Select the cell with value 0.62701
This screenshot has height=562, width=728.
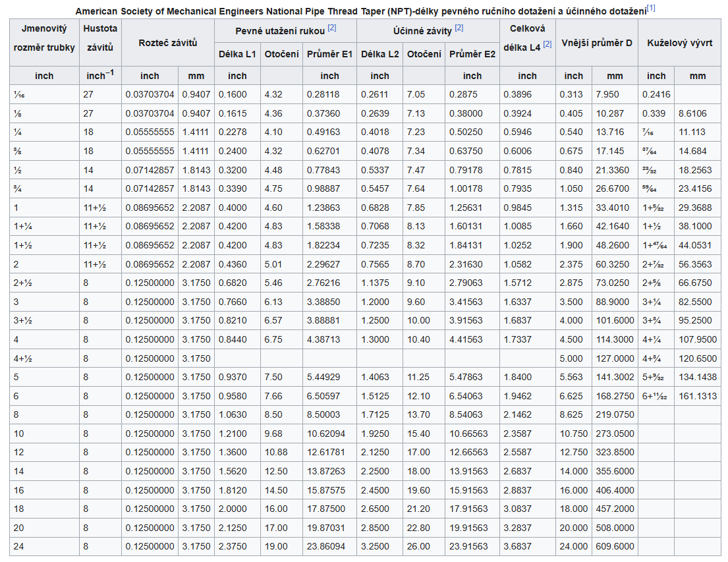pyautogui.click(x=329, y=151)
